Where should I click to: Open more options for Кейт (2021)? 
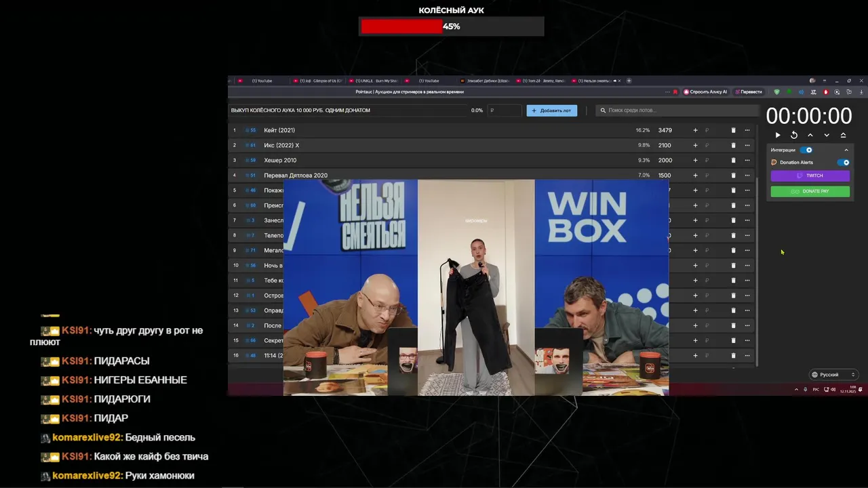click(x=747, y=130)
